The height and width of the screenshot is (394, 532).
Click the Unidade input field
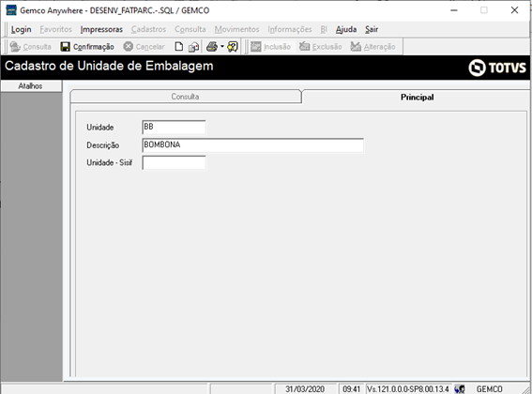(x=174, y=127)
